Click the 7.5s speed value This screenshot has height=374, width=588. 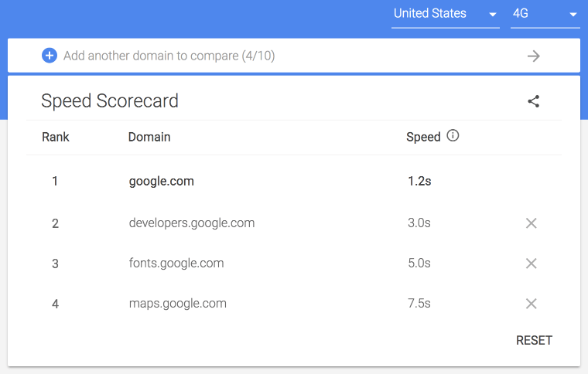click(x=419, y=303)
